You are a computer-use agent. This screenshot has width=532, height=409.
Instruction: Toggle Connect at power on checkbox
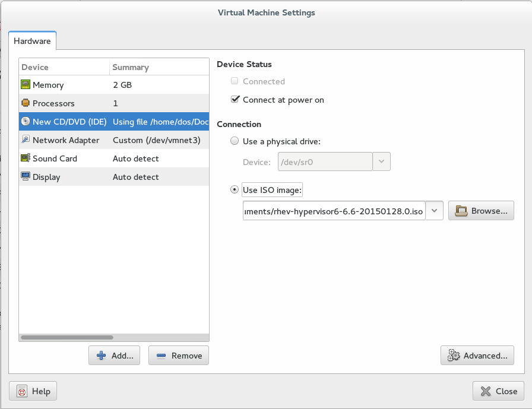click(x=235, y=100)
